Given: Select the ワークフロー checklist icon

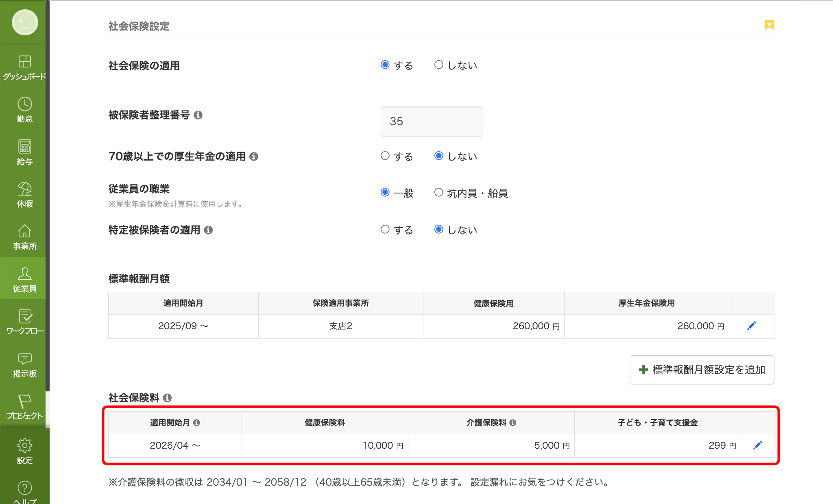Looking at the screenshot, I should (24, 316).
